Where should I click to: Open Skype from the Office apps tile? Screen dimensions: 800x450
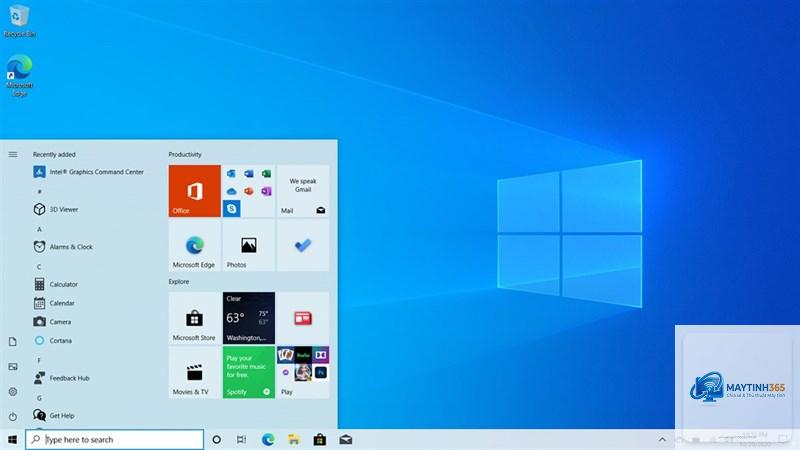(232, 208)
